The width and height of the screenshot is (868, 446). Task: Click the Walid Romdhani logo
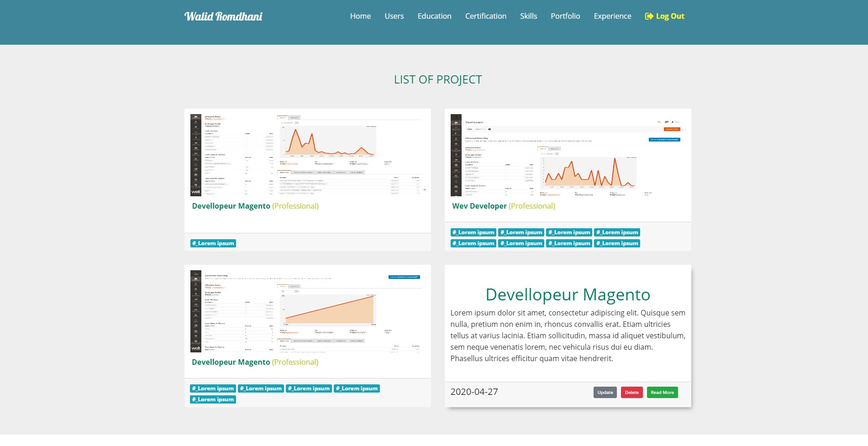pos(223,16)
